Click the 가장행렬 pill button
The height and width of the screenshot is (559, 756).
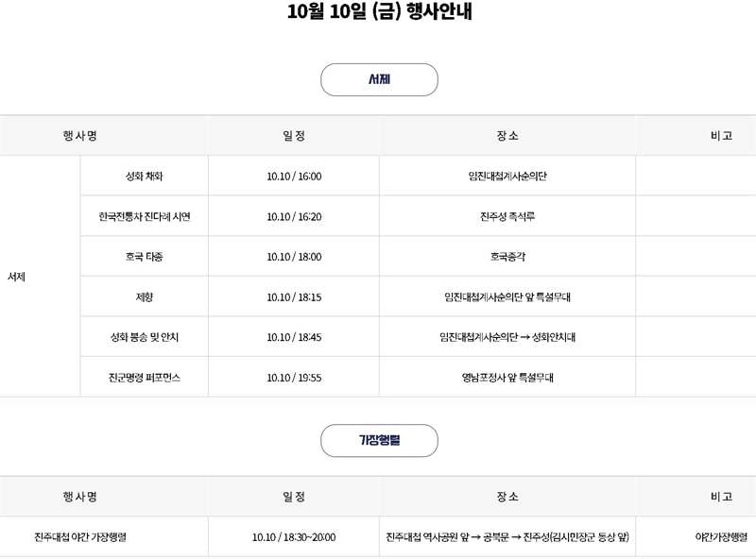click(379, 441)
